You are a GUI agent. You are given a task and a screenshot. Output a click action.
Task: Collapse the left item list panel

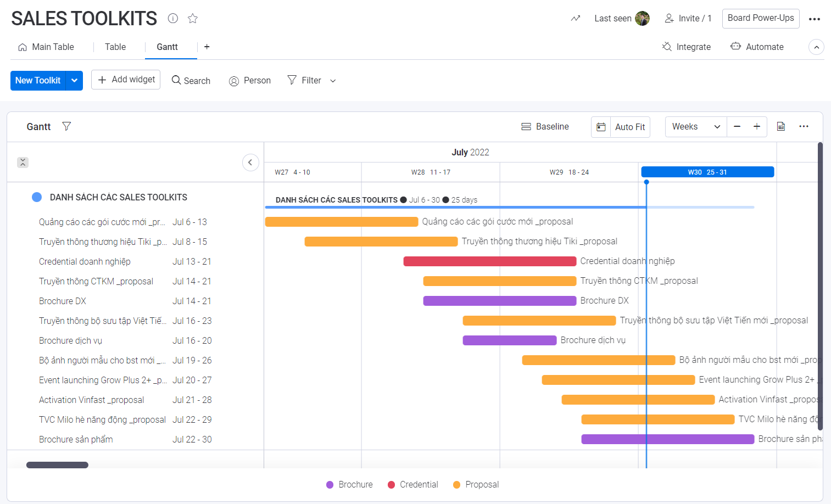coord(250,163)
